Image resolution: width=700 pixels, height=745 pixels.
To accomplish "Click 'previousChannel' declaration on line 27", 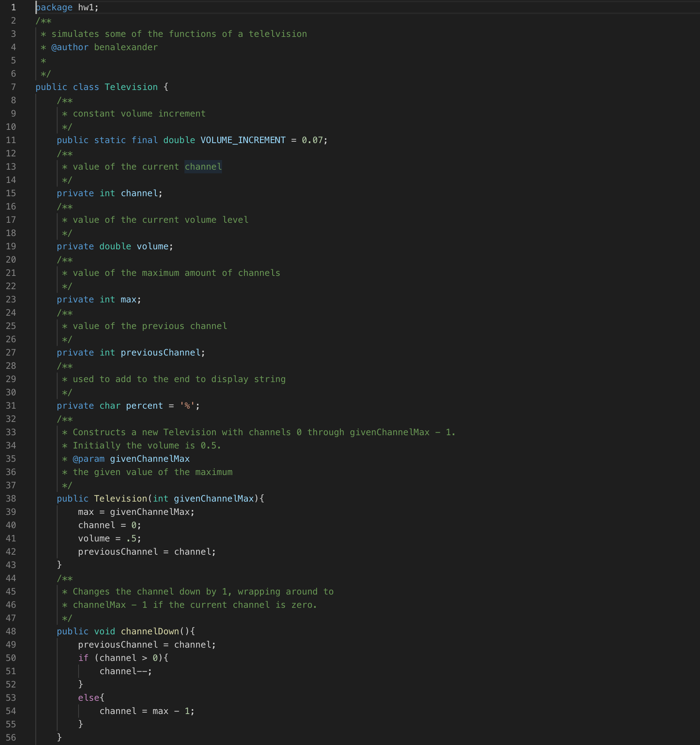I will coord(161,353).
